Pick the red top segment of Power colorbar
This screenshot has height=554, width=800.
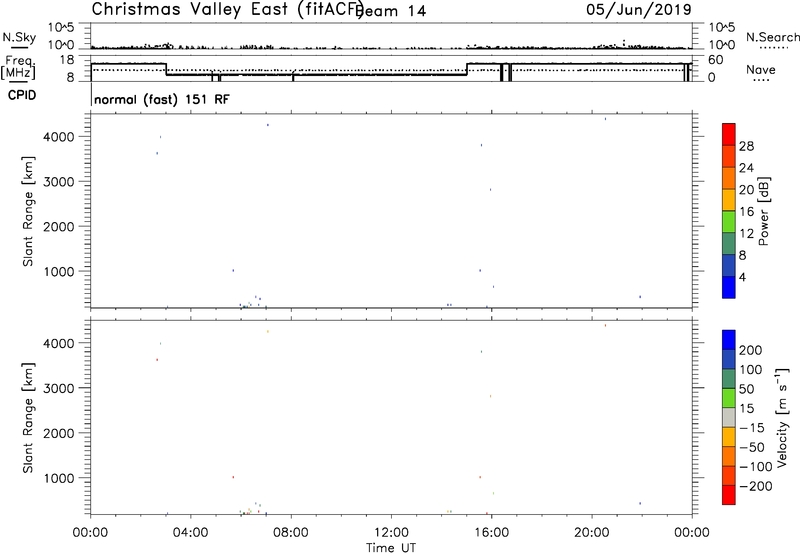[x=729, y=134]
